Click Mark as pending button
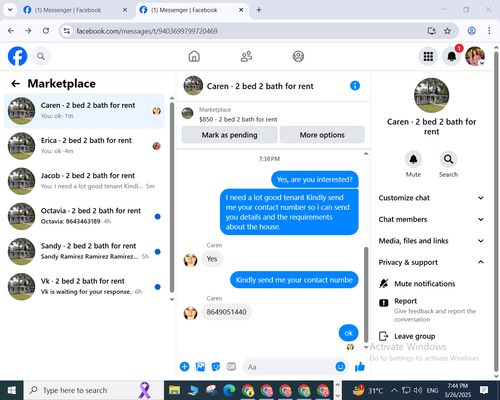The height and width of the screenshot is (400, 500). (229, 135)
